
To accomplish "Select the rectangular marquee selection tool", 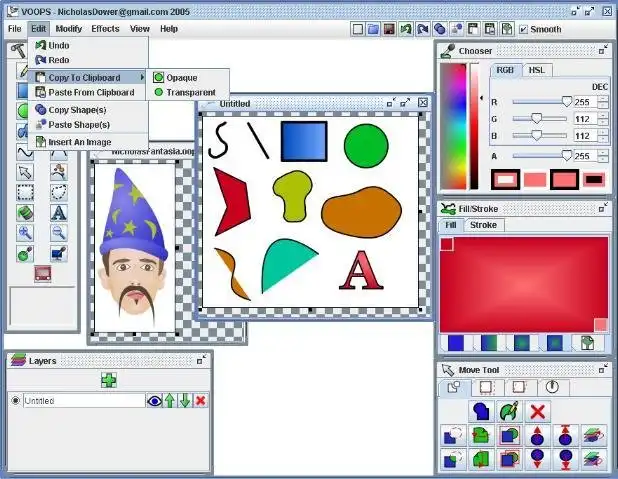I will 25,193.
